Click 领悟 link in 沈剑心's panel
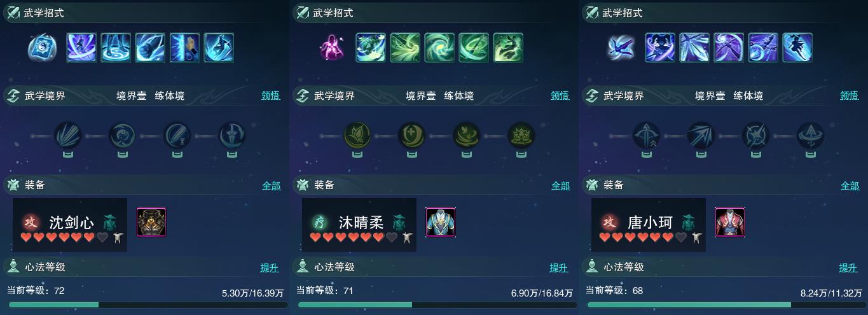The height and width of the screenshot is (315, 868). click(271, 95)
